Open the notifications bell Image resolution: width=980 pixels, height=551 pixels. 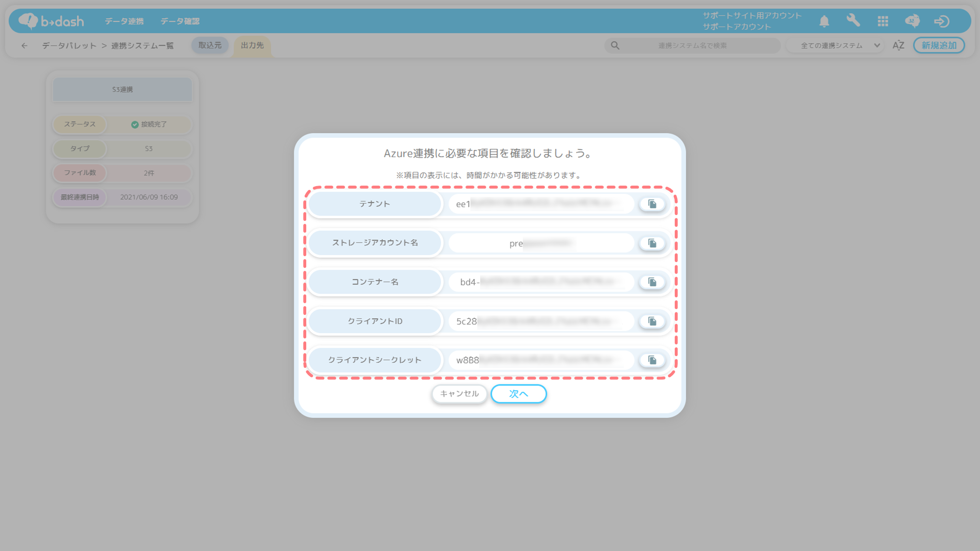point(824,21)
